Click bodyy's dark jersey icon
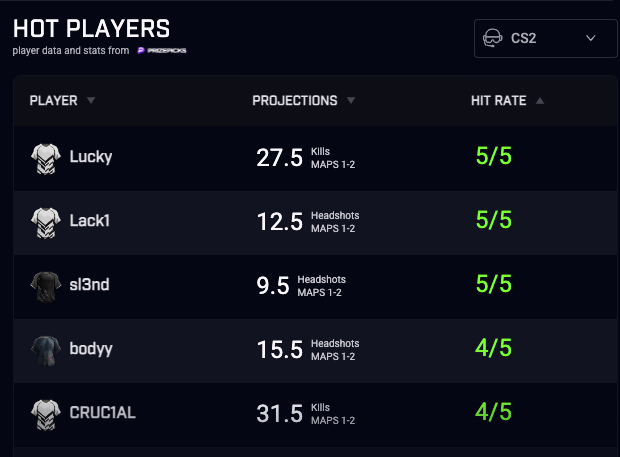 46,349
